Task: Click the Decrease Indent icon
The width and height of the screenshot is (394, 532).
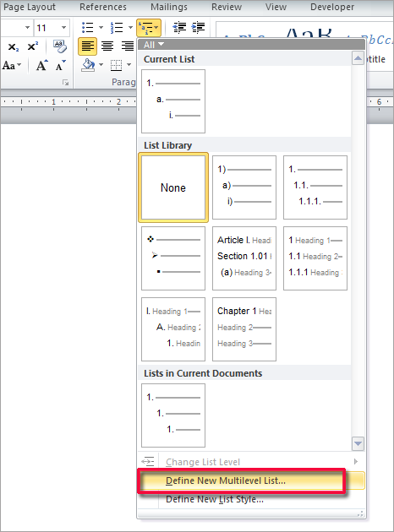Action: click(x=179, y=28)
